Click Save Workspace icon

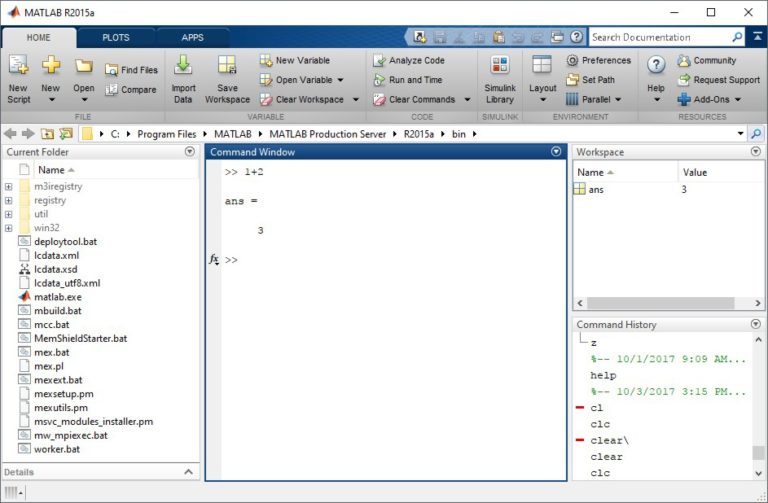(227, 67)
